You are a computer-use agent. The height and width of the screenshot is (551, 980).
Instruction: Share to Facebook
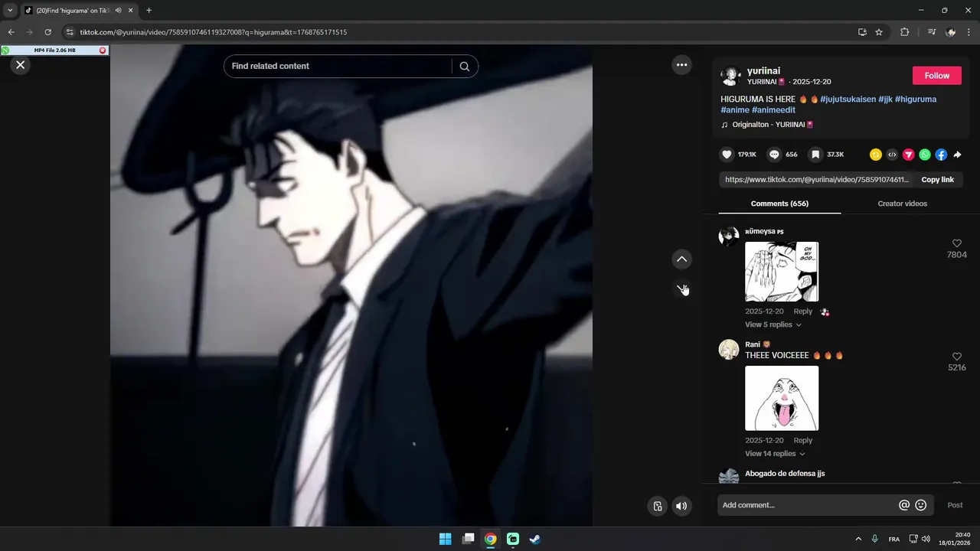941,155
